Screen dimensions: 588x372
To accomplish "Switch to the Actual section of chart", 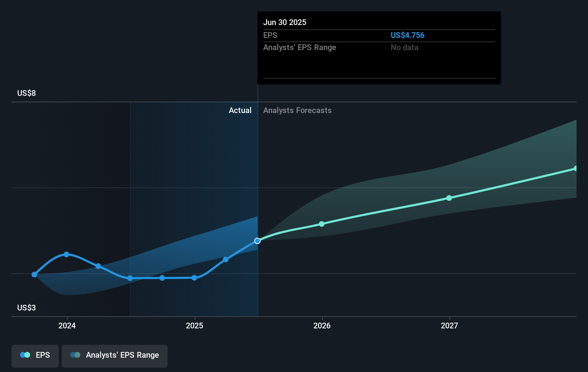I will pos(240,110).
